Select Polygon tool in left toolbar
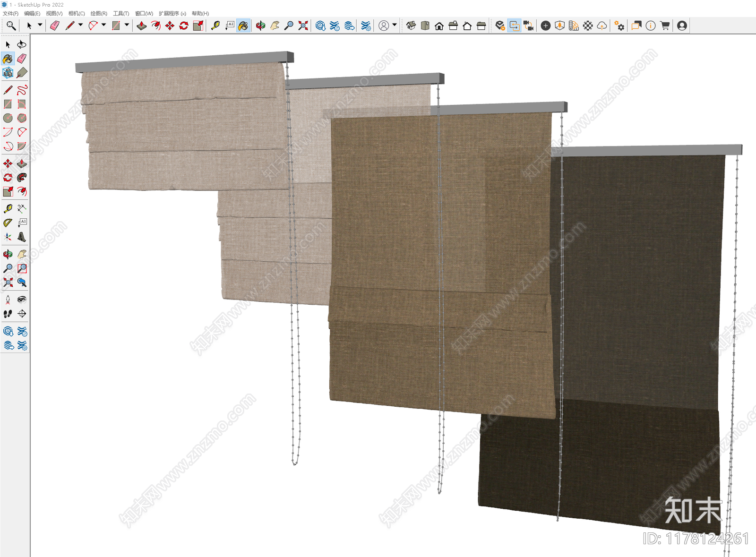Viewport: 756px width, 557px height. tap(22, 118)
